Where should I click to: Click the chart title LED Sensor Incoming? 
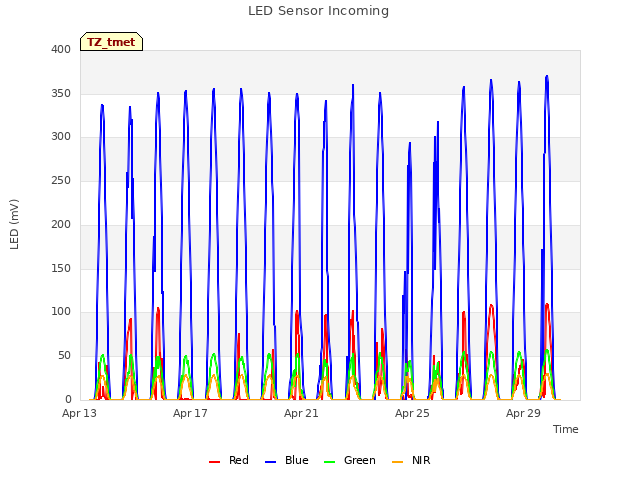[318, 11]
